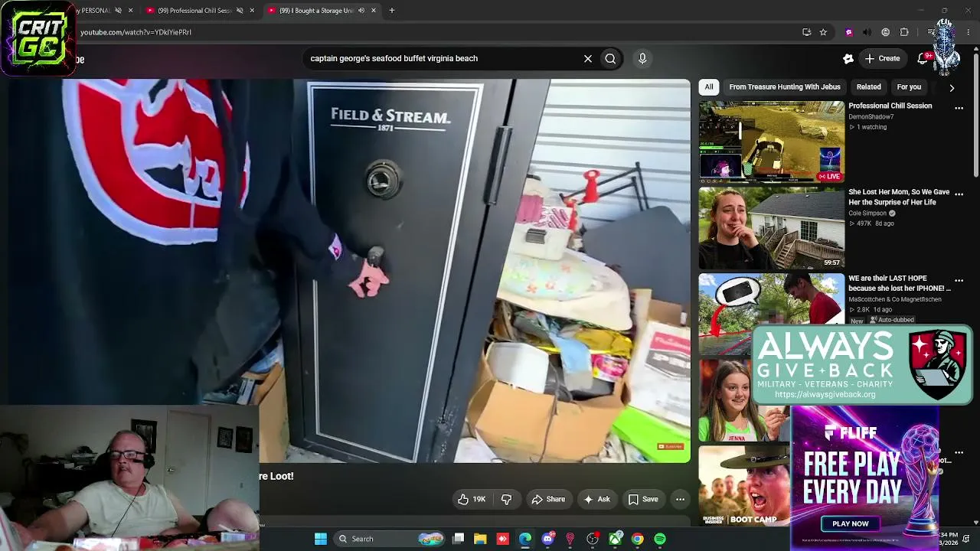This screenshot has width=980, height=551.
Task: Click the address bar URL
Action: pos(136,32)
